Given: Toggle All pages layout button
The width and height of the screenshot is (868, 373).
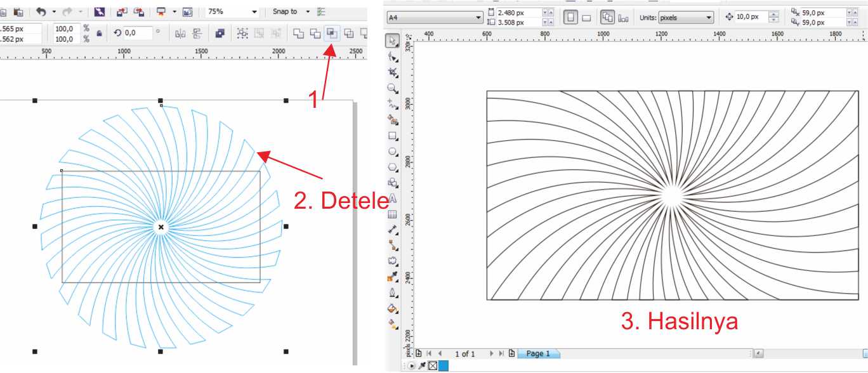Looking at the screenshot, I should (x=608, y=18).
